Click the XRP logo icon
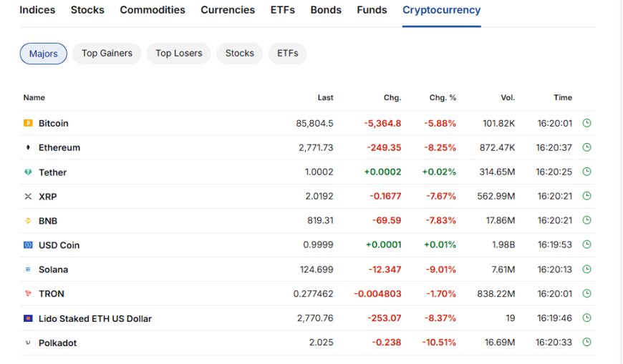Image resolution: width=623 pixels, height=364 pixels. [x=28, y=197]
